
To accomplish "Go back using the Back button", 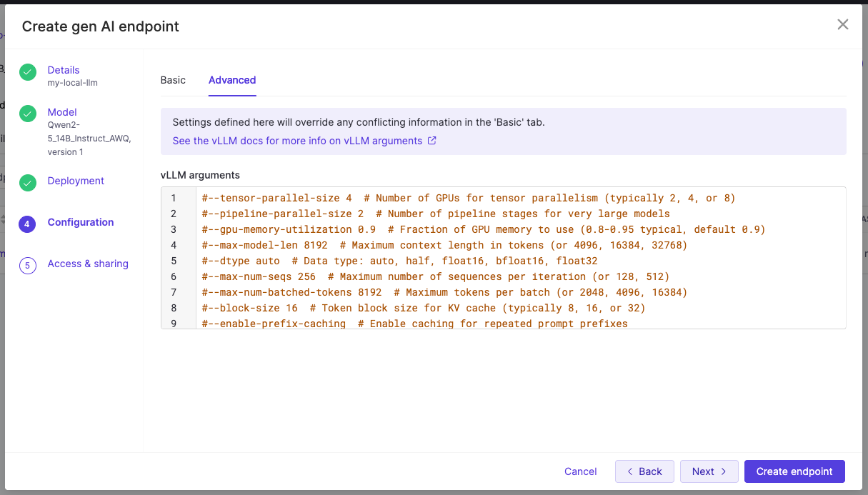I will [x=644, y=471].
